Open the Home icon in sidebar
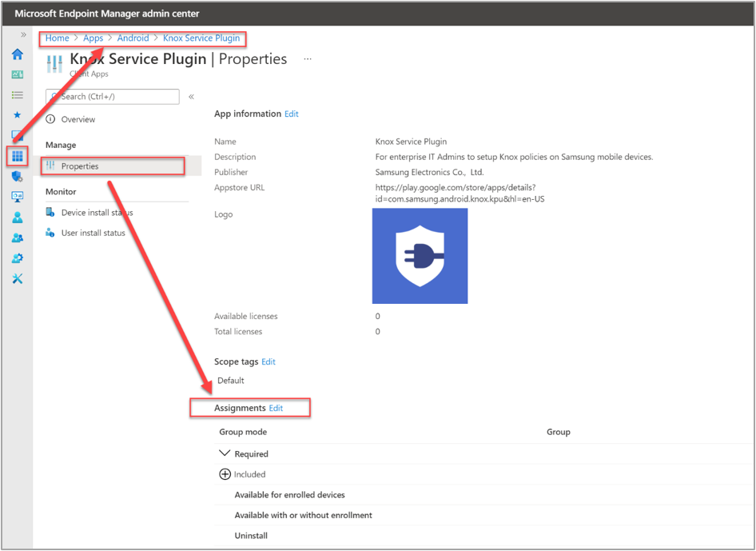Screen dimensions: 756x551 (x=18, y=54)
